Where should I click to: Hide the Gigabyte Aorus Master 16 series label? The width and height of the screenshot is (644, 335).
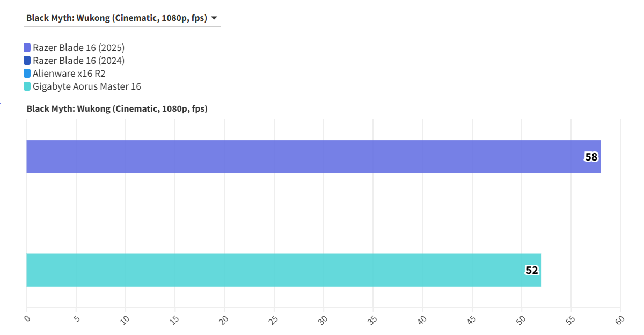coord(86,86)
